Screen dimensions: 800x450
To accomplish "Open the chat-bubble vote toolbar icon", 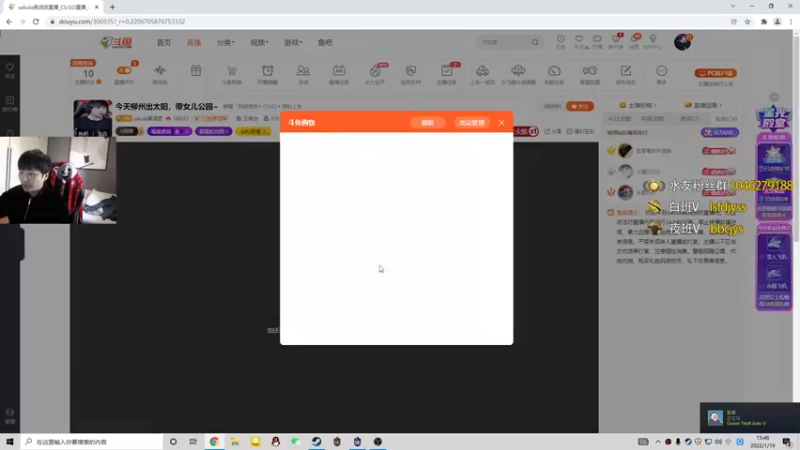I will pyautogui.click(x=590, y=73).
